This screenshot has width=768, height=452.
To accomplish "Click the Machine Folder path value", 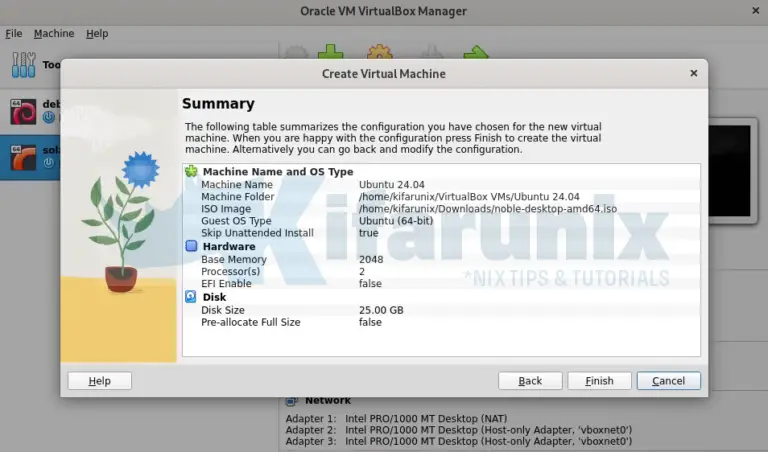I will click(x=469, y=197).
